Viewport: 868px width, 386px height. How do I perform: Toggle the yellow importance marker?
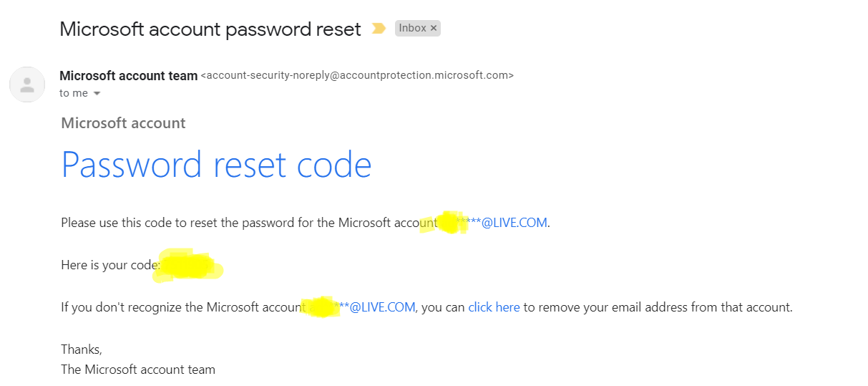[379, 29]
